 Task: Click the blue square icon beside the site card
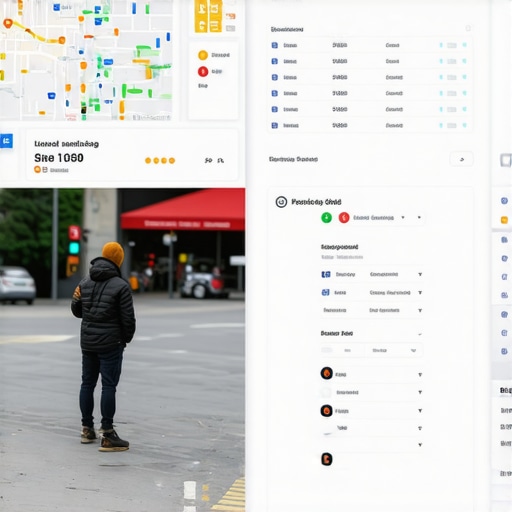click(x=6, y=141)
